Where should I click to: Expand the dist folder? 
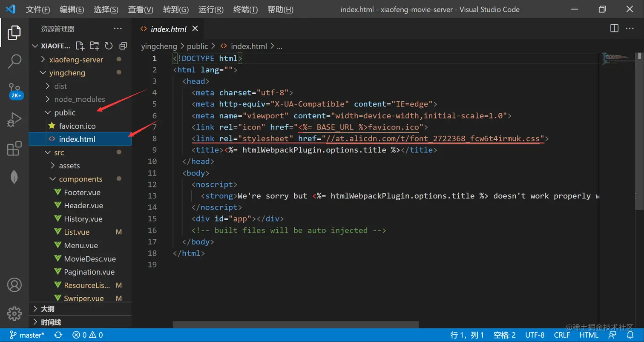(x=60, y=86)
